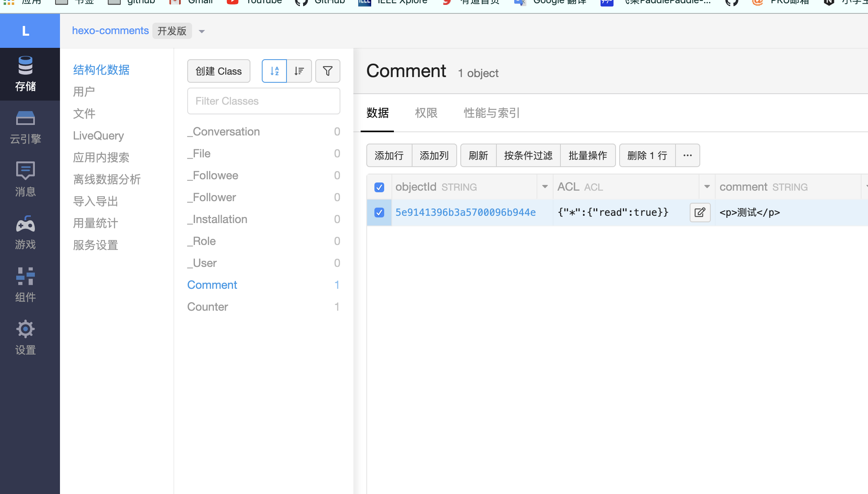868x494 pixels.
Task: Switch to the 权限 tab
Action: 426,113
